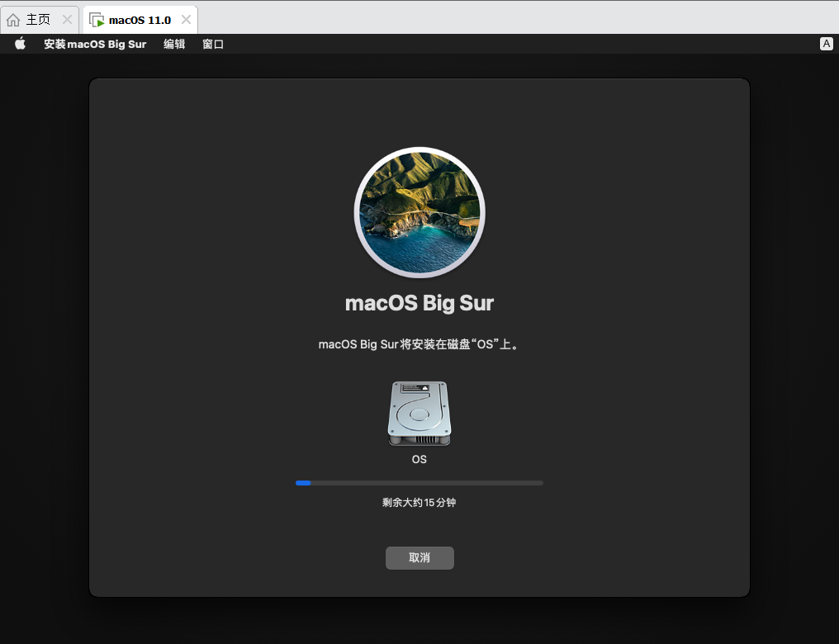The height and width of the screenshot is (644, 839).
Task: Click the macOS Big Sur title text
Action: click(419, 303)
